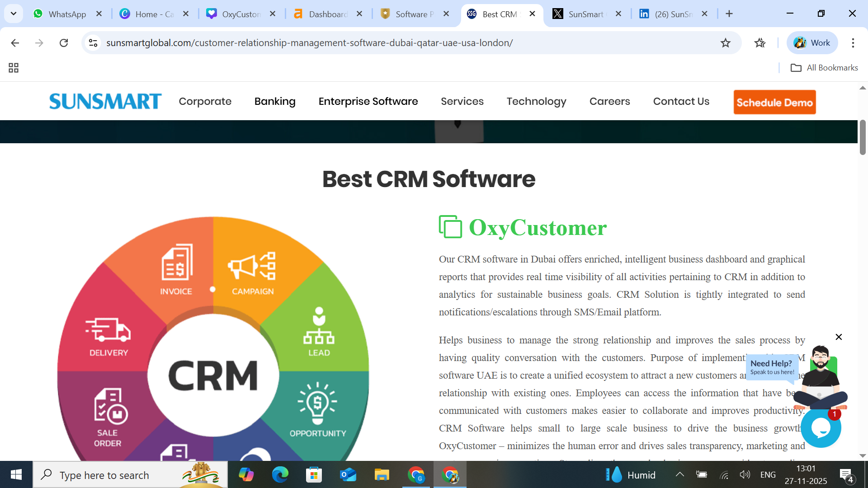
Task: Open Microsoft Store from taskbar
Action: [314, 475]
